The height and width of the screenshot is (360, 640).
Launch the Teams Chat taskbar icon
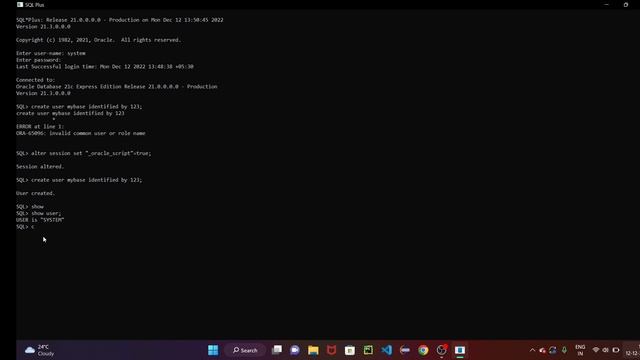pyautogui.click(x=295, y=350)
